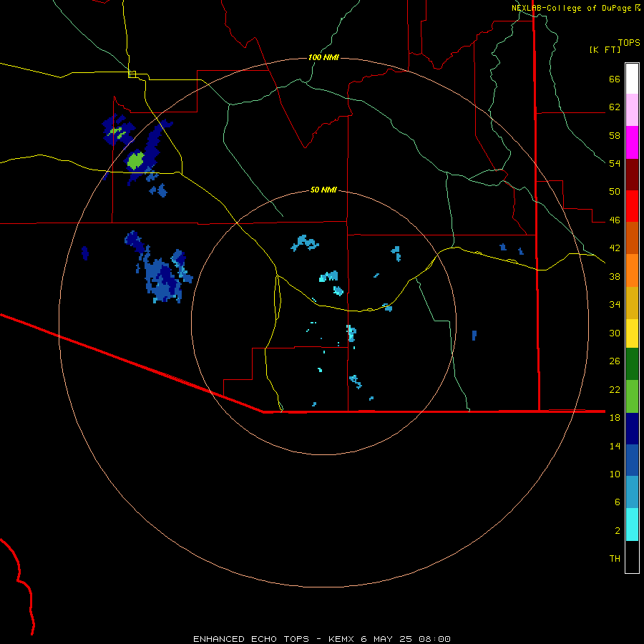Choose the dark green scale swatch
The height and width of the screenshot is (644, 644).
pyautogui.click(x=632, y=364)
